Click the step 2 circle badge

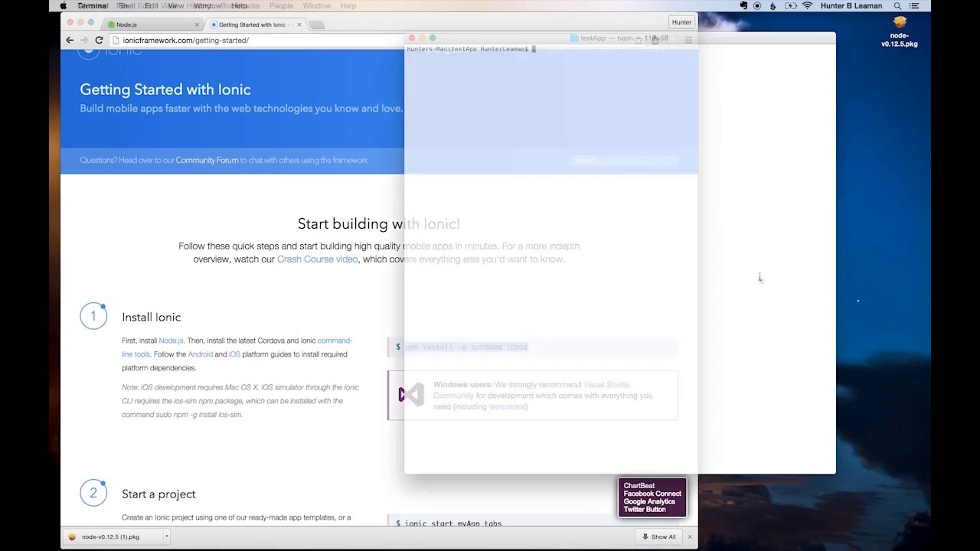tap(93, 493)
